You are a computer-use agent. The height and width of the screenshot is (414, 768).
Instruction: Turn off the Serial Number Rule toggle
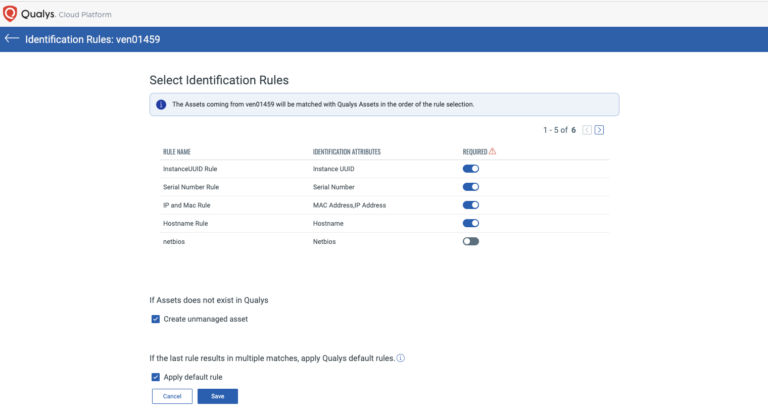pyautogui.click(x=471, y=187)
